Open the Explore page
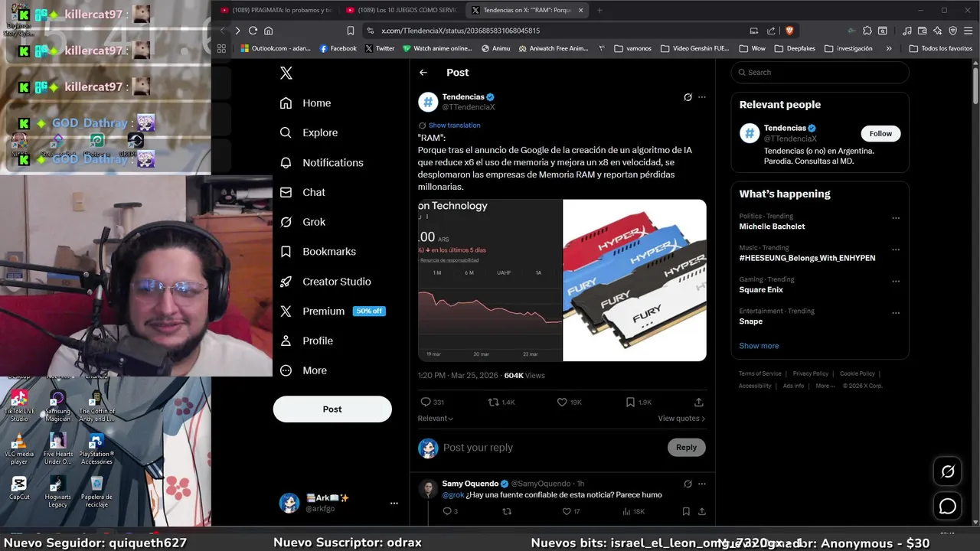 (x=309, y=132)
